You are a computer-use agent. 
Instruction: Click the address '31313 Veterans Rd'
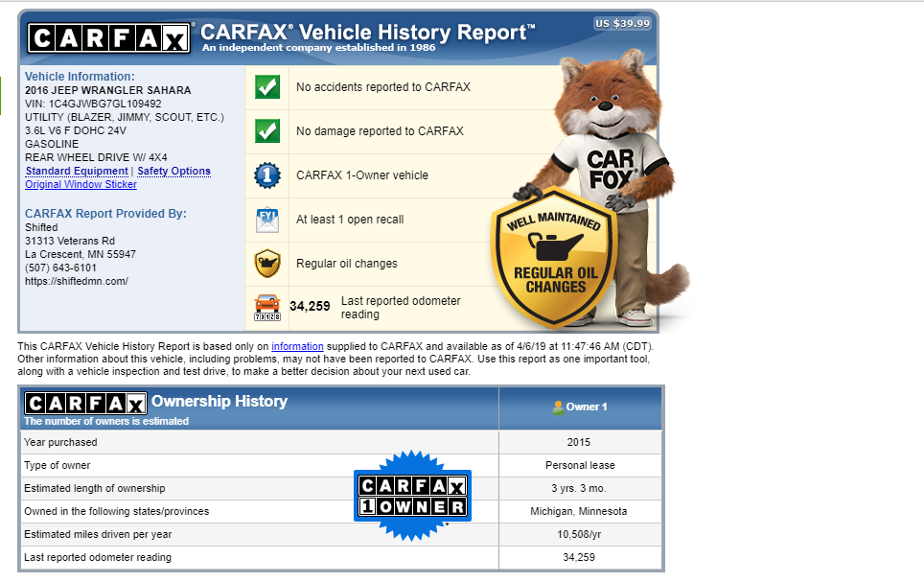tap(70, 242)
